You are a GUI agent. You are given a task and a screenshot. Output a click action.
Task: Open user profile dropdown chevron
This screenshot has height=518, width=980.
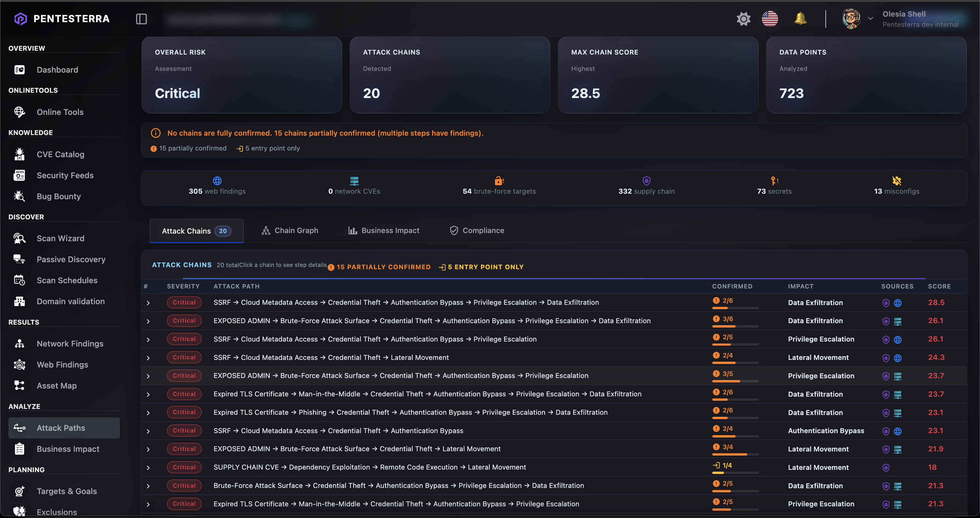click(x=870, y=19)
